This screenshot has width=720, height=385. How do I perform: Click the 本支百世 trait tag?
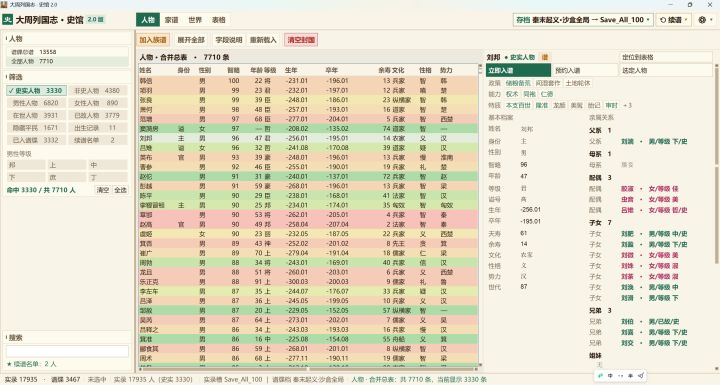click(x=518, y=105)
